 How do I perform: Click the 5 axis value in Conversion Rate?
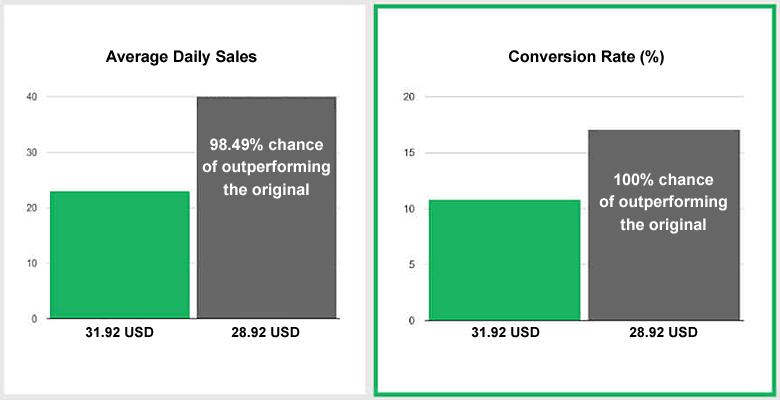(x=412, y=265)
